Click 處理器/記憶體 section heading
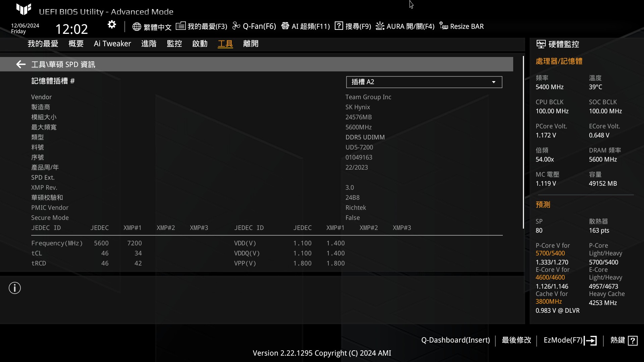The width and height of the screenshot is (644, 362). coord(559,61)
